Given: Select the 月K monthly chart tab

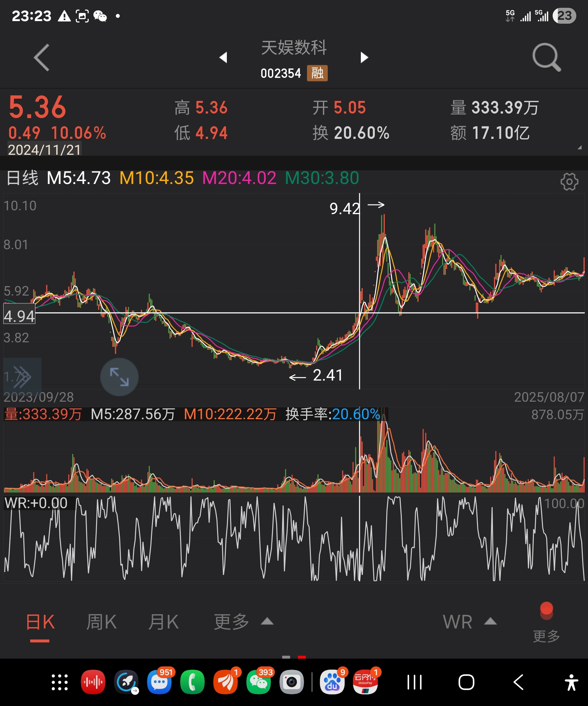Looking at the screenshot, I should click(164, 622).
